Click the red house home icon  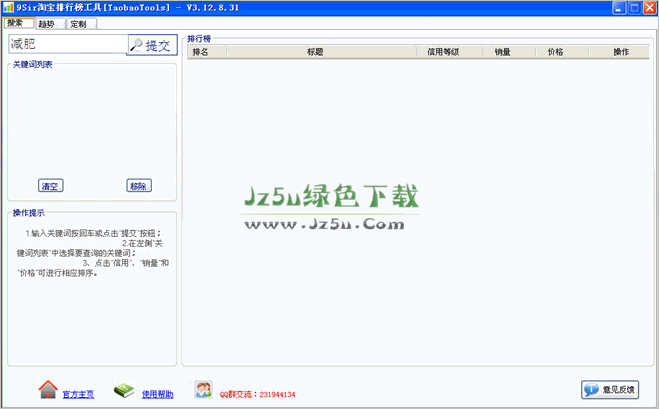48,390
